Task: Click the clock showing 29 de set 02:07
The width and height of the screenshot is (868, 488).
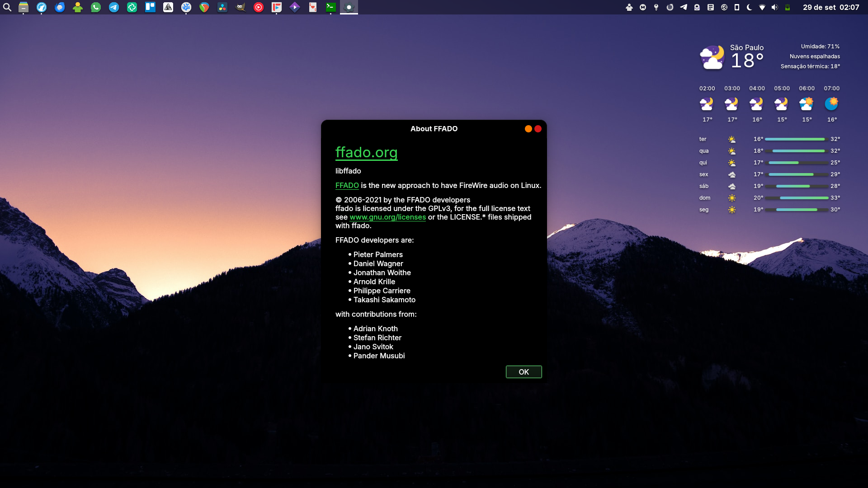Action: click(831, 7)
